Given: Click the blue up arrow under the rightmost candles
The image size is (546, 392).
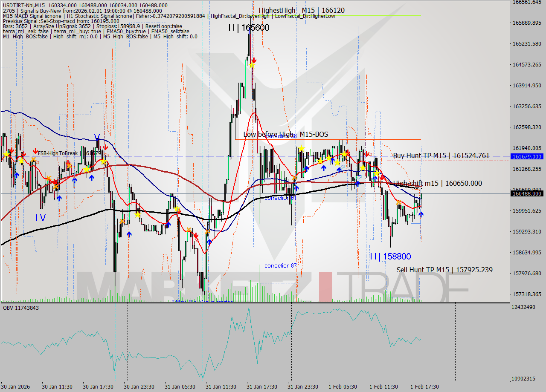Looking at the screenshot, I should (x=421, y=214).
